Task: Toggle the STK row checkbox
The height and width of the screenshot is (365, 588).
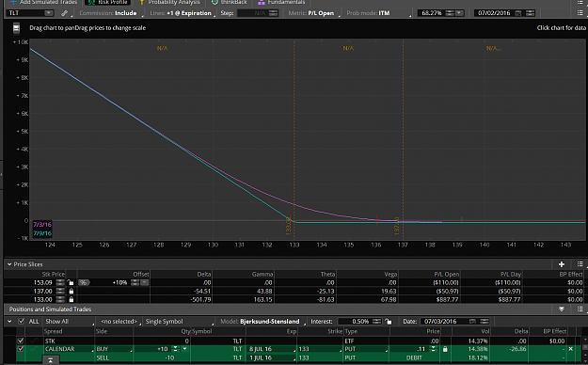Action: click(x=21, y=341)
